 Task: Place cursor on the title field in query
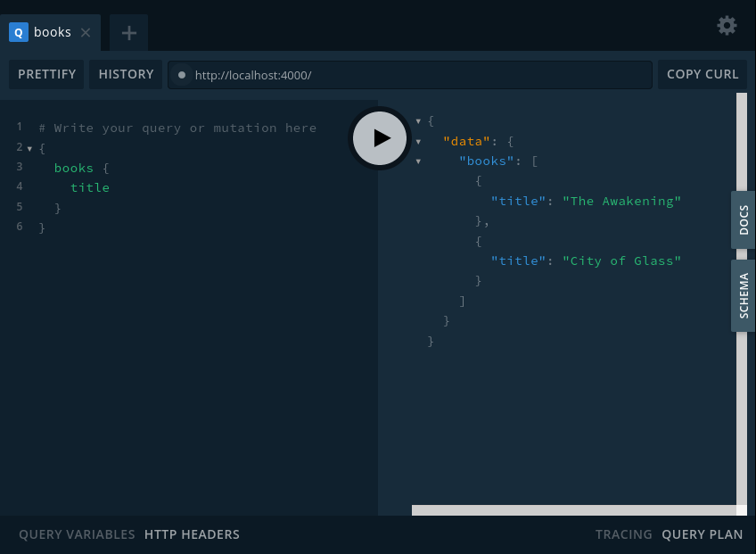tap(90, 187)
